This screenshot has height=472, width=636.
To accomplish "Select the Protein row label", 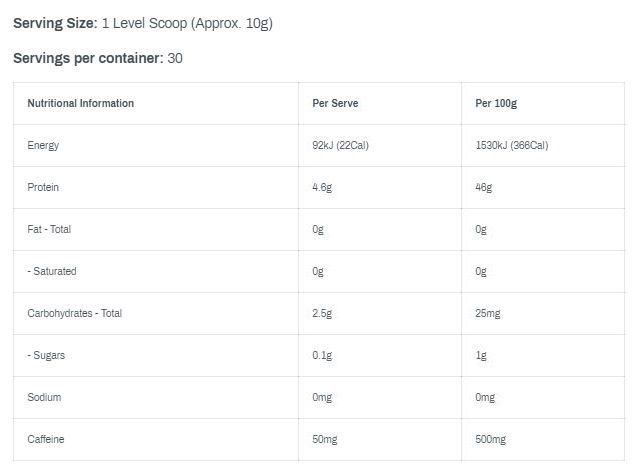I will click(x=43, y=187).
